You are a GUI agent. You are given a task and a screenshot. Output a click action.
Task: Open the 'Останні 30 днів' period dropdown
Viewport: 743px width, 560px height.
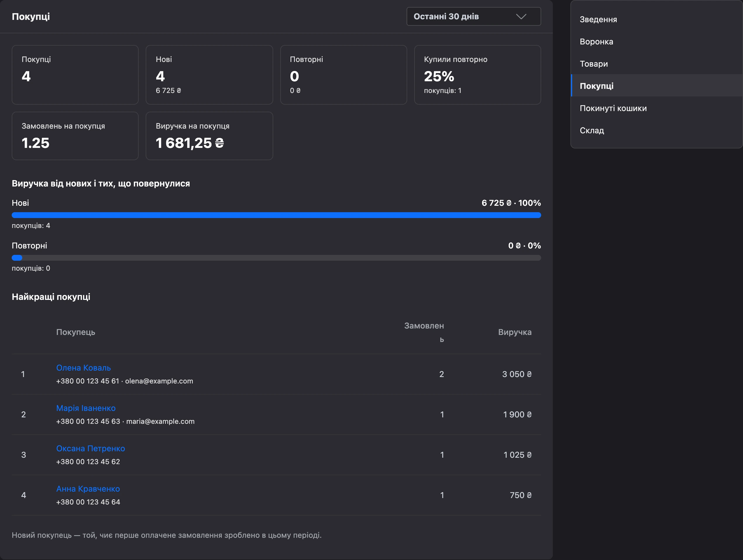(473, 16)
